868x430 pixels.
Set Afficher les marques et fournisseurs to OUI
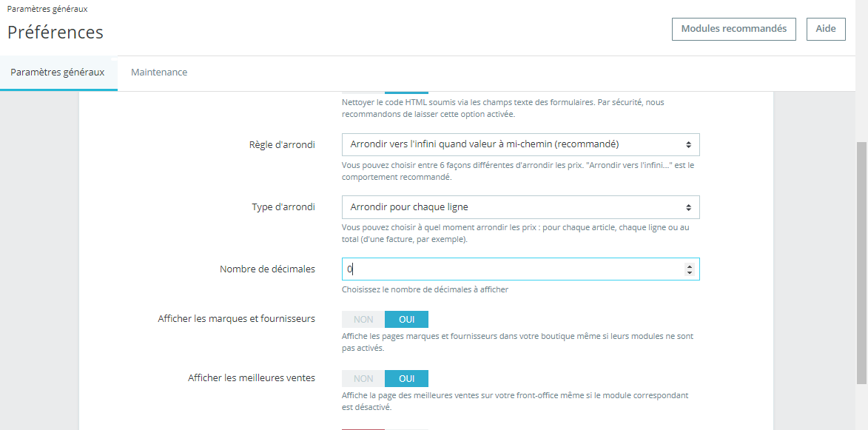[406, 319]
